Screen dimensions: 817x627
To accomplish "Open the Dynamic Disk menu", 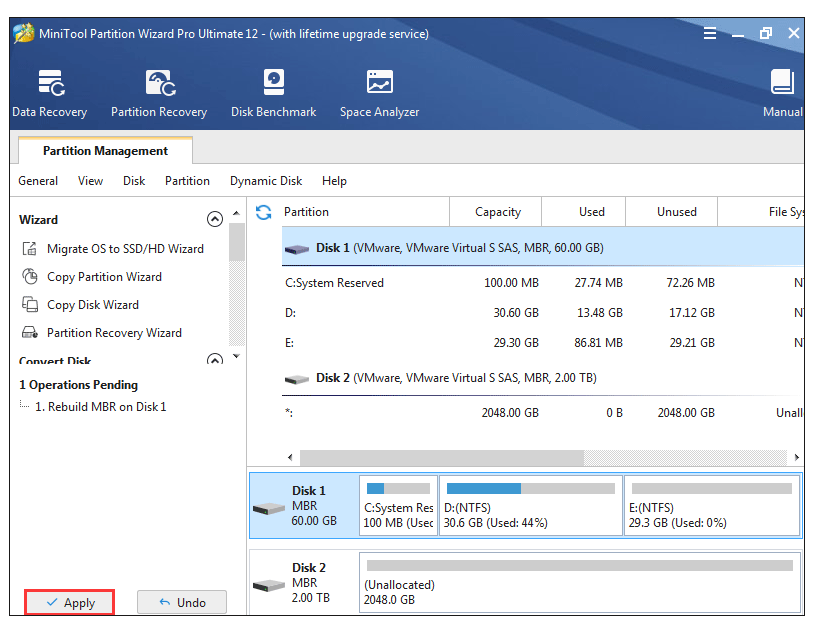I will [x=266, y=181].
